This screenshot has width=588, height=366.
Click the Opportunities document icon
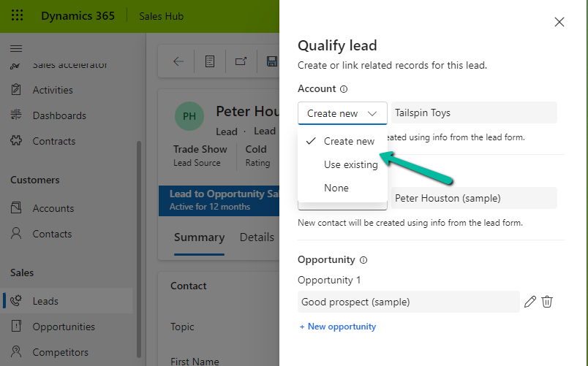pyautogui.click(x=16, y=326)
